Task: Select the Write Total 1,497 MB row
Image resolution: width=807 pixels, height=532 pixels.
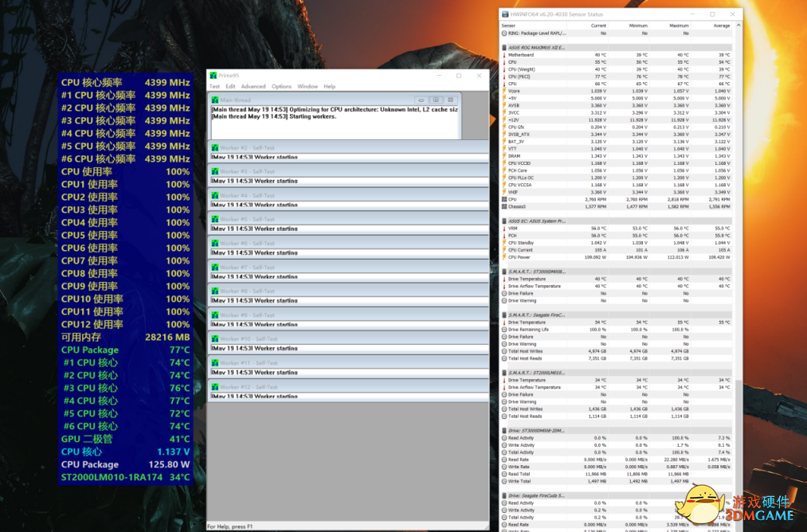Action: 617,482
